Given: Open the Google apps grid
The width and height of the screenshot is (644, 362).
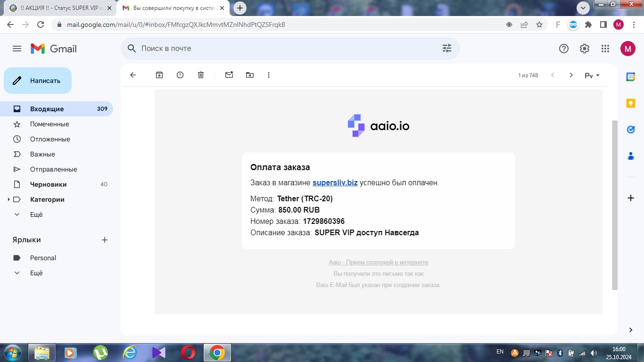Looking at the screenshot, I should coord(605,49).
